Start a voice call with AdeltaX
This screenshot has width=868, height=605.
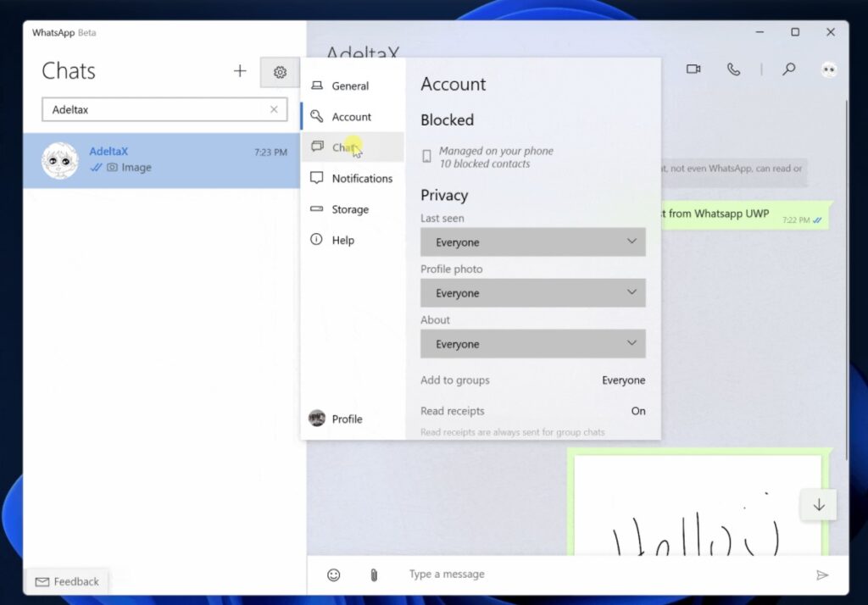pos(733,69)
